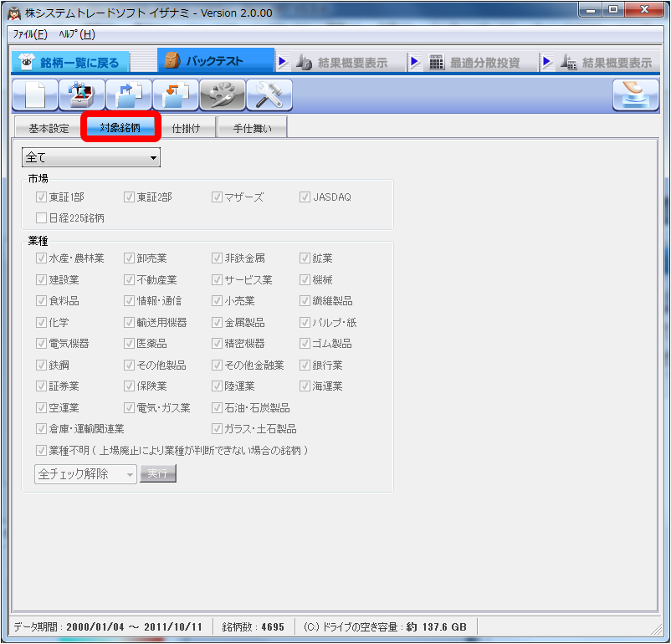Switch to the 仕掛け tab

(x=186, y=128)
